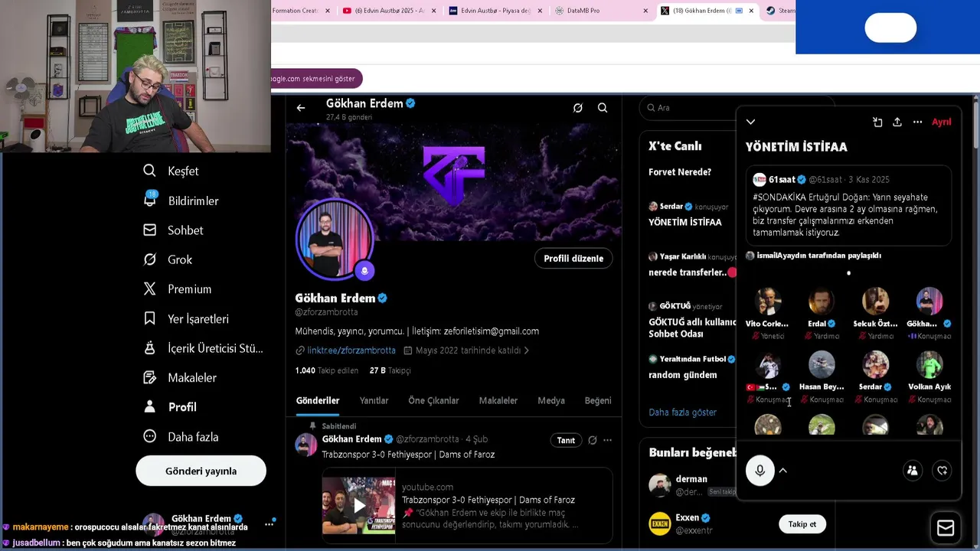Click Grok icon in profile header
The width and height of the screenshot is (980, 551).
point(578,108)
